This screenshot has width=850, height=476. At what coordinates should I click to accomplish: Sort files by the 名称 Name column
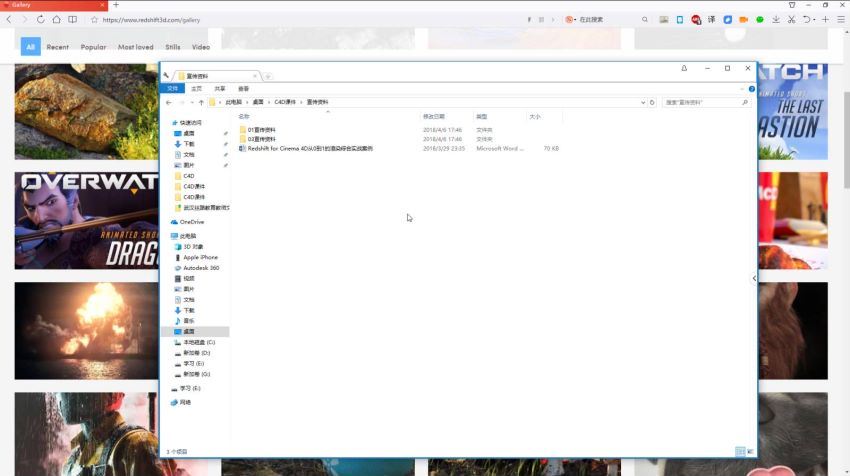coord(244,117)
